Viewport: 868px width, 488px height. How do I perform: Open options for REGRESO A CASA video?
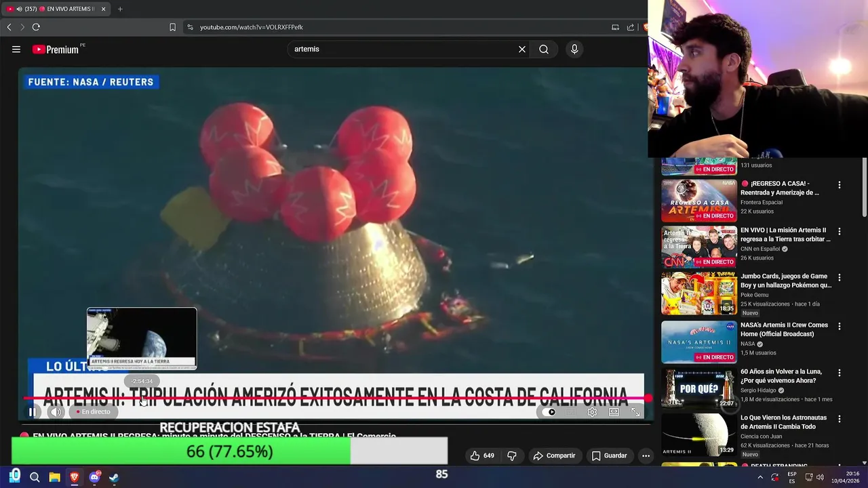tap(839, 185)
